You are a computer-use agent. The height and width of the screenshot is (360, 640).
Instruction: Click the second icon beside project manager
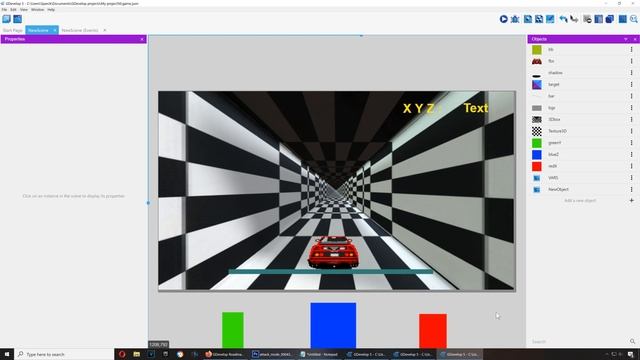coord(18,19)
